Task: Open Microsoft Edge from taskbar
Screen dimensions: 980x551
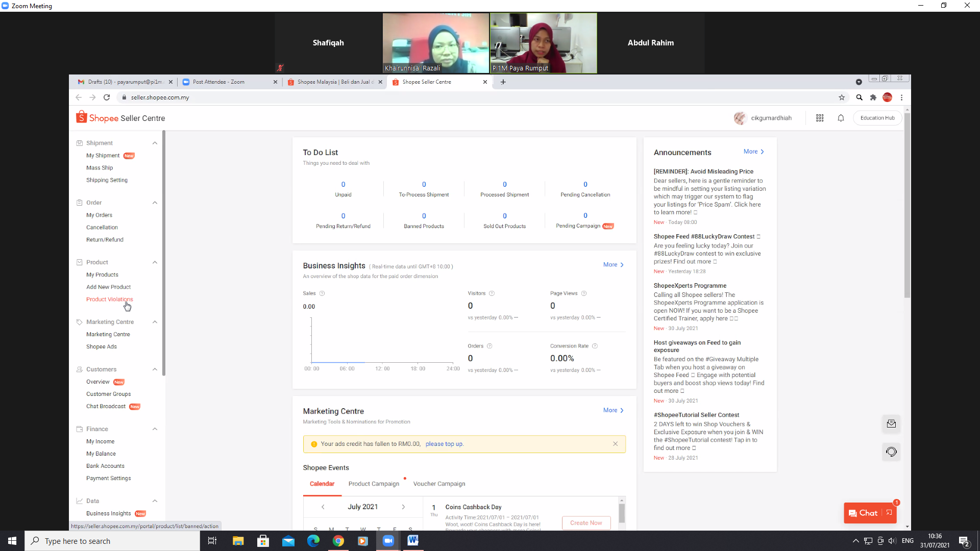Action: pos(313,541)
